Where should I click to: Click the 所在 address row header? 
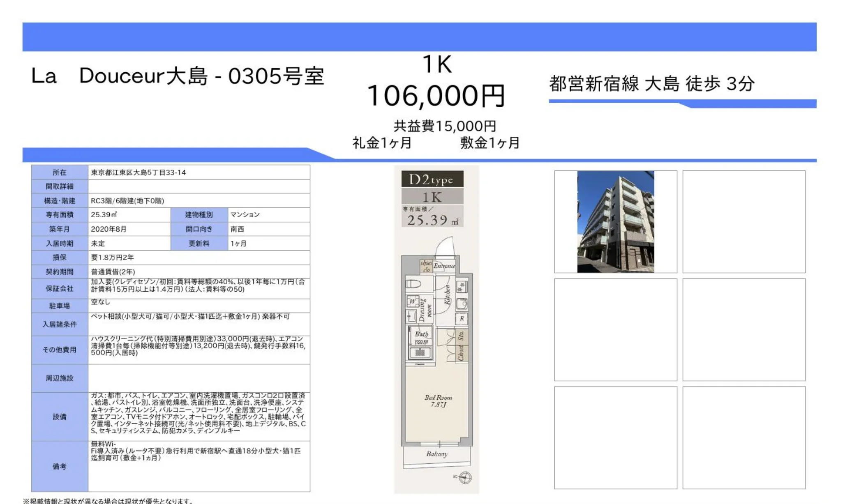[60, 173]
